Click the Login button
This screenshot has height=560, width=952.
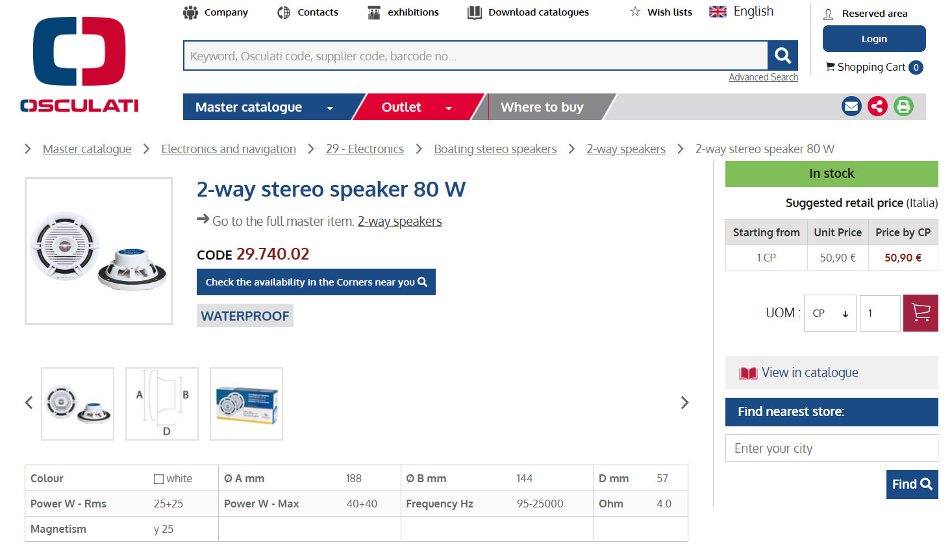pos(874,39)
